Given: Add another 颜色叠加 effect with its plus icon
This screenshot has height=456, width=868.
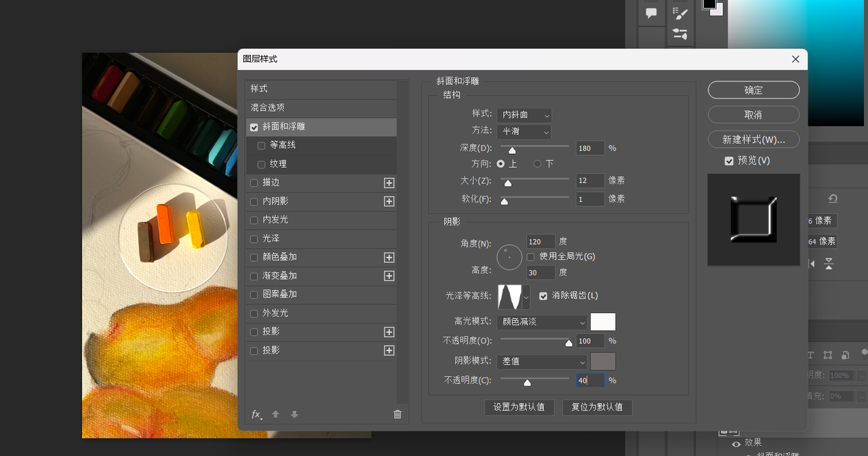Looking at the screenshot, I should tap(389, 257).
